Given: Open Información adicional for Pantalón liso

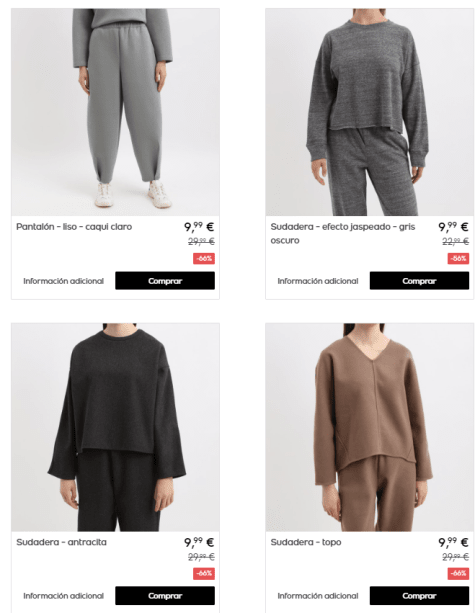Looking at the screenshot, I should tap(64, 281).
